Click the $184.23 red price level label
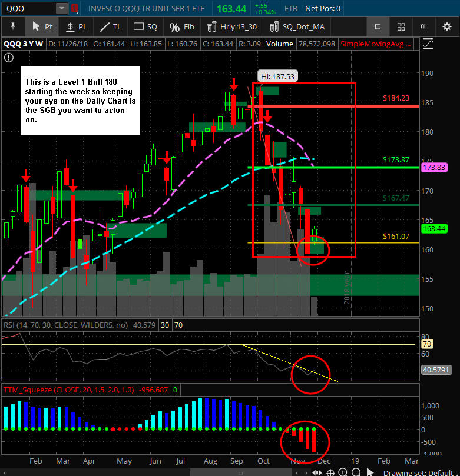 [x=396, y=98]
